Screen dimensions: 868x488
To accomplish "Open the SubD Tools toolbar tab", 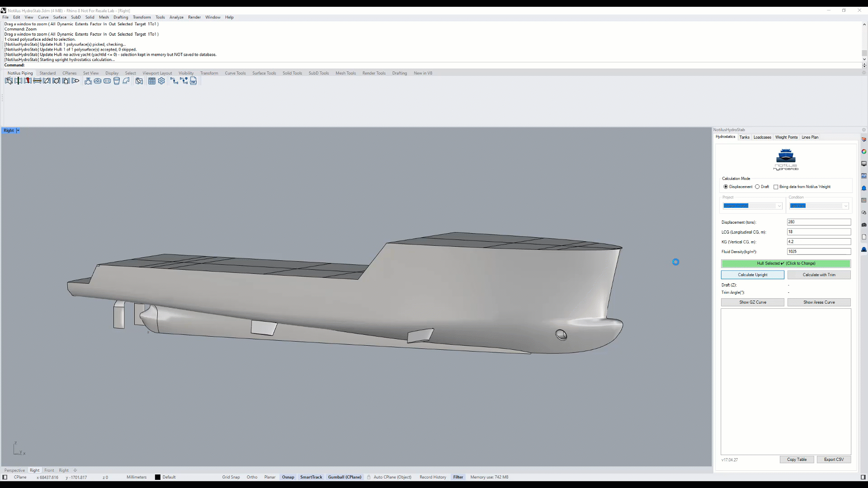I will pyautogui.click(x=319, y=73).
